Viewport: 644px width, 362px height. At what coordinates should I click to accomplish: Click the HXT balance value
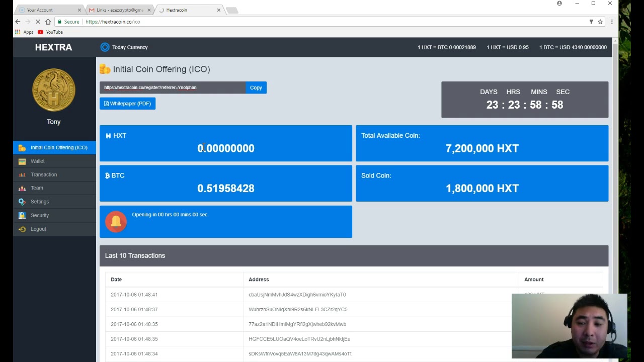[x=226, y=148]
